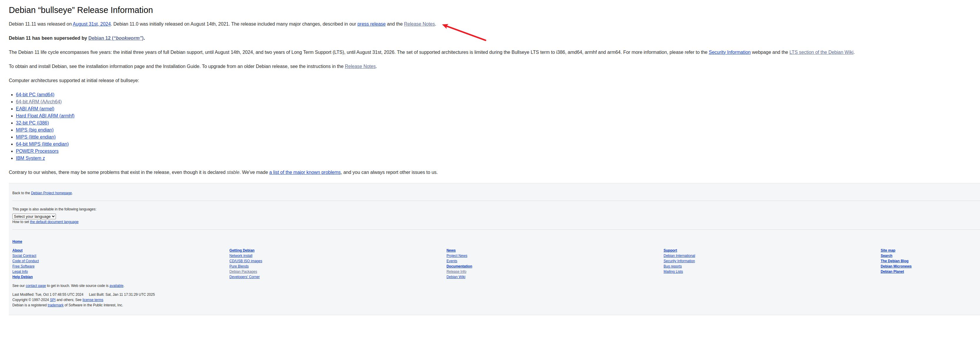Open About in footer
Screen dimensions: 980x339
pyautogui.click(x=17, y=250)
